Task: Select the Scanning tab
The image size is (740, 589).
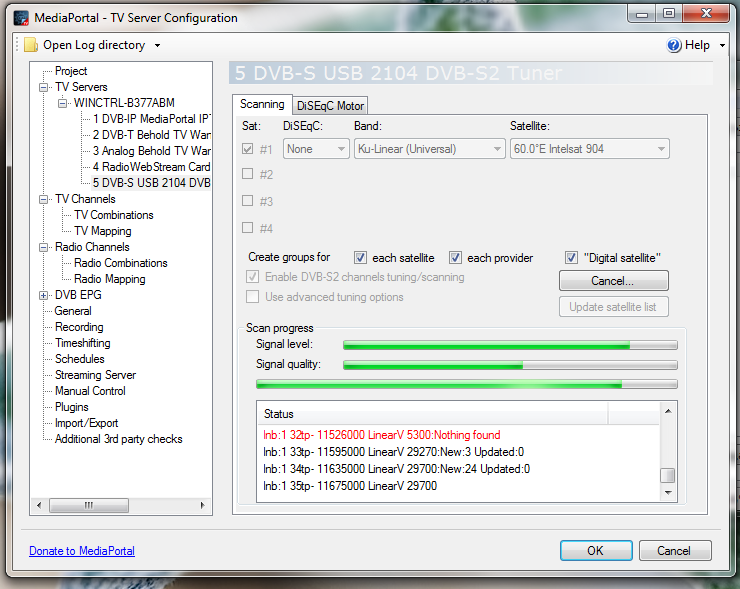Action: point(262,105)
